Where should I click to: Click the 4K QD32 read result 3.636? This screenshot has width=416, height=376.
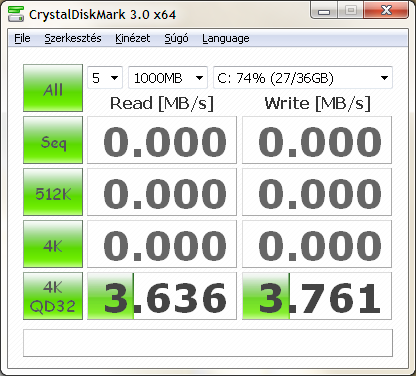pyautogui.click(x=162, y=296)
